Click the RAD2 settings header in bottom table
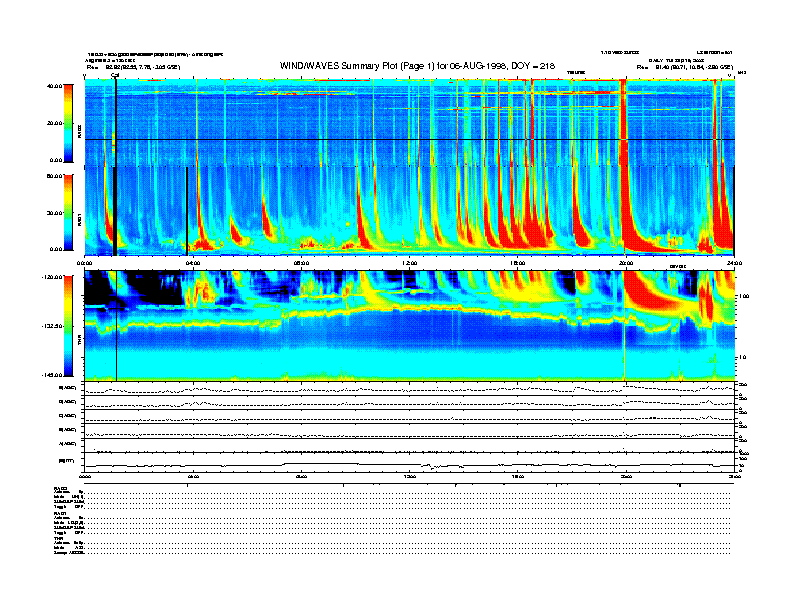This screenshot has height=612, width=792. pos(60,488)
